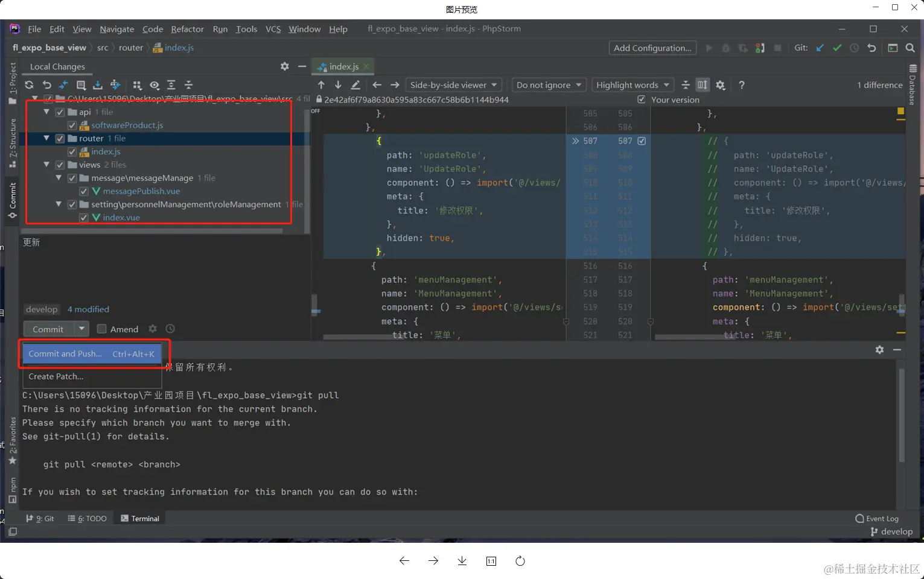Toggle Synchronize Scrolling in diff toolbar
The width and height of the screenshot is (924, 579).
coord(703,85)
